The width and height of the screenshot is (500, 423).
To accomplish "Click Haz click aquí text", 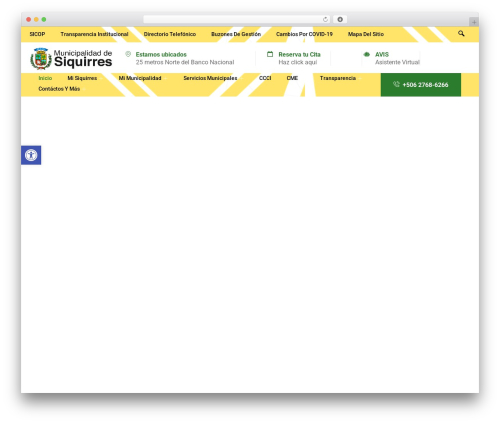I will (298, 62).
